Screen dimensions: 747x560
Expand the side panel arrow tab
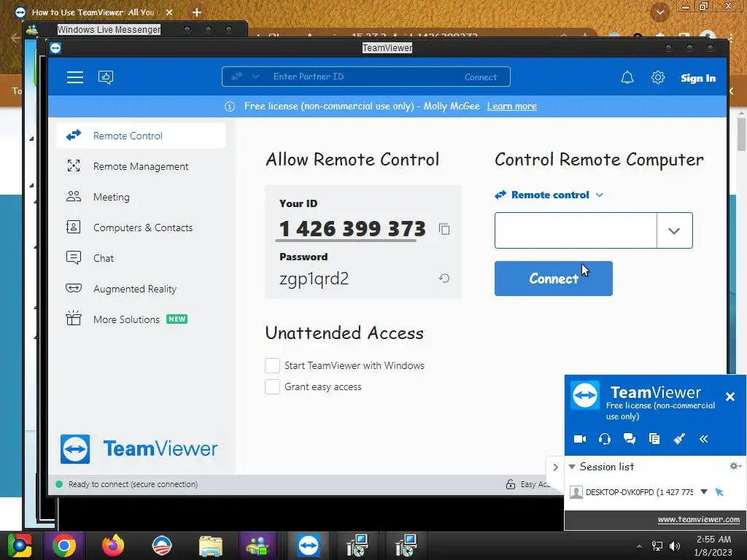[x=555, y=467]
